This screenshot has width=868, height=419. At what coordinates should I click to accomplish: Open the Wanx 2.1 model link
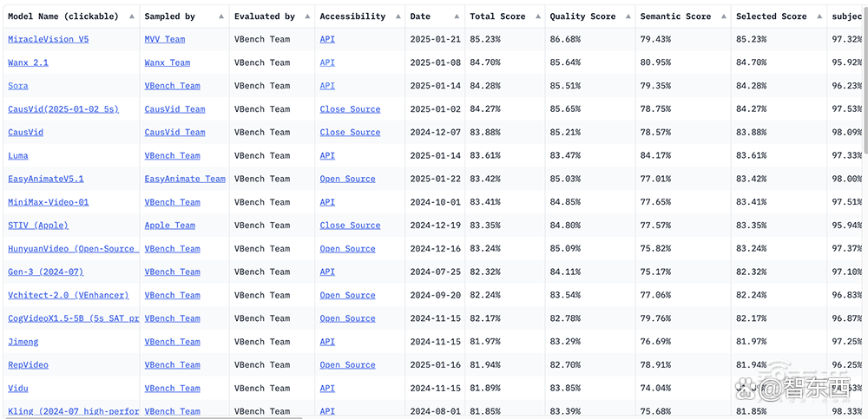click(x=28, y=62)
